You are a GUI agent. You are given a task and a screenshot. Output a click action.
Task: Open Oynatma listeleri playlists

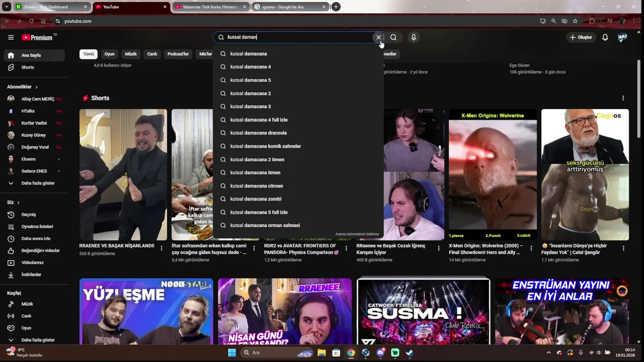(x=34, y=227)
